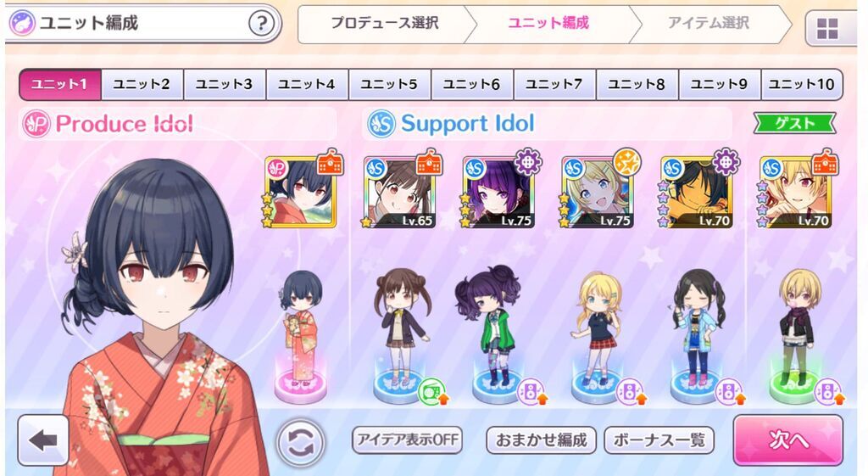Select the purple-haired Lv.75 support card
868x476 pixels.
[498, 192]
